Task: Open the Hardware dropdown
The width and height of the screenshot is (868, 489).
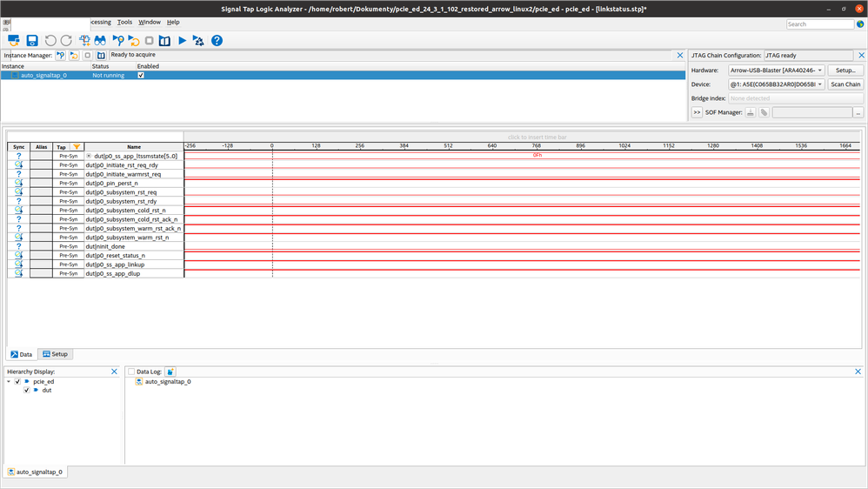Action: [x=777, y=70]
